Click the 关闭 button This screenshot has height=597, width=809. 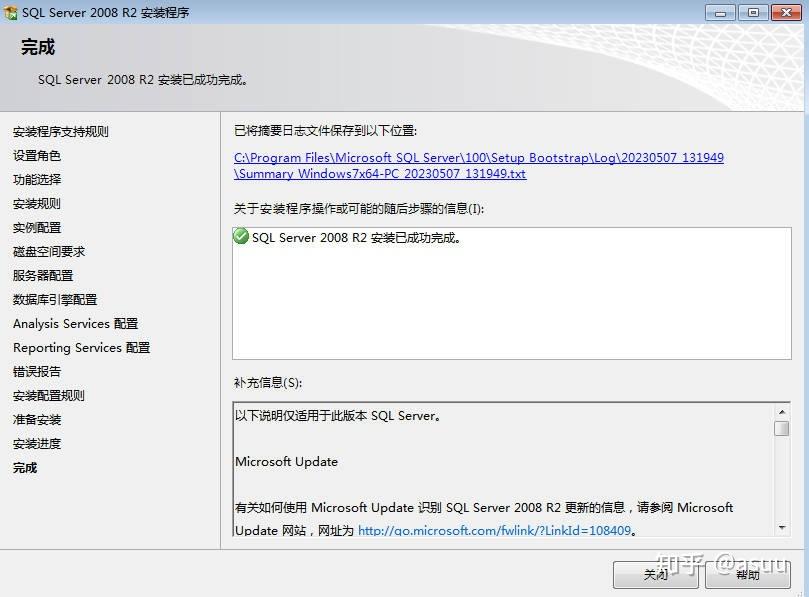pyautogui.click(x=655, y=575)
